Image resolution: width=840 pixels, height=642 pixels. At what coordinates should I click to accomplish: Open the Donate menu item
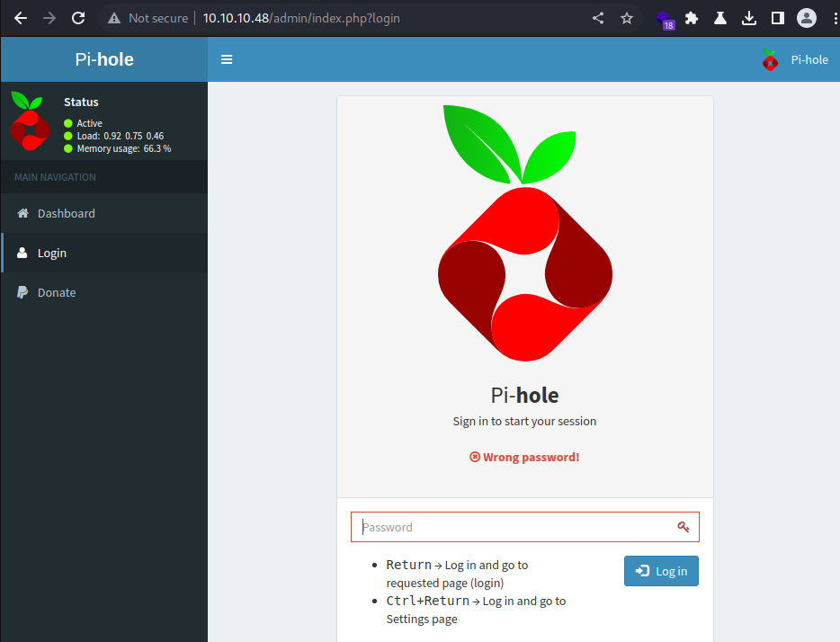tap(104, 292)
